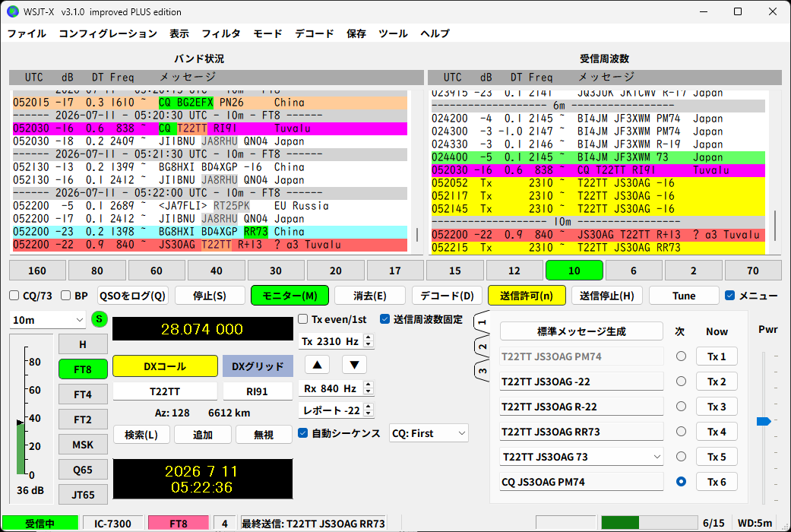Click the WSJT-X globe icon in title bar
The height and width of the screenshot is (532, 791).
pyautogui.click(x=13, y=11)
